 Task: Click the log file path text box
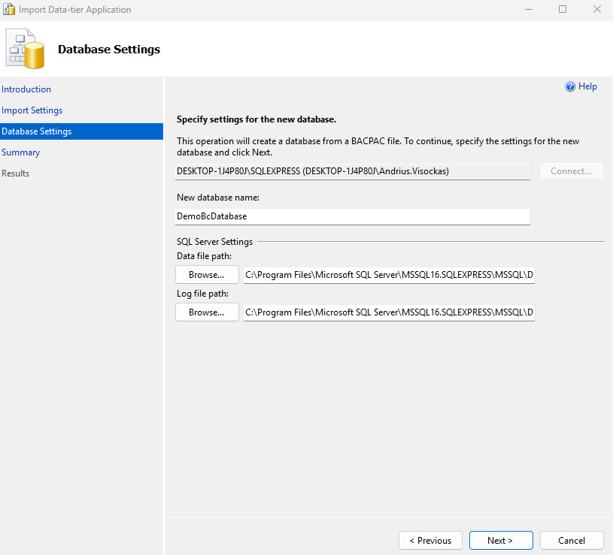point(389,312)
